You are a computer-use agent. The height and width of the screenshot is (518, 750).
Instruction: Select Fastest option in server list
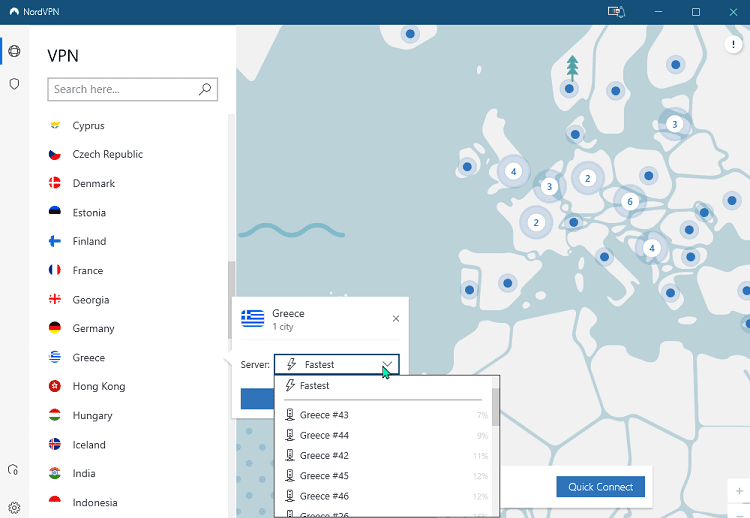pos(383,386)
